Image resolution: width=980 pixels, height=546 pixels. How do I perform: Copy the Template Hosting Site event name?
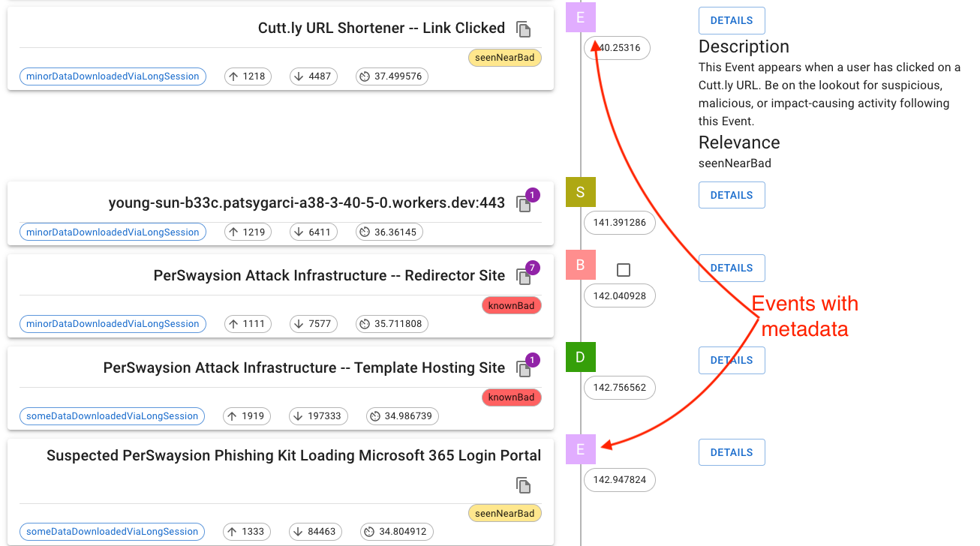(x=523, y=367)
